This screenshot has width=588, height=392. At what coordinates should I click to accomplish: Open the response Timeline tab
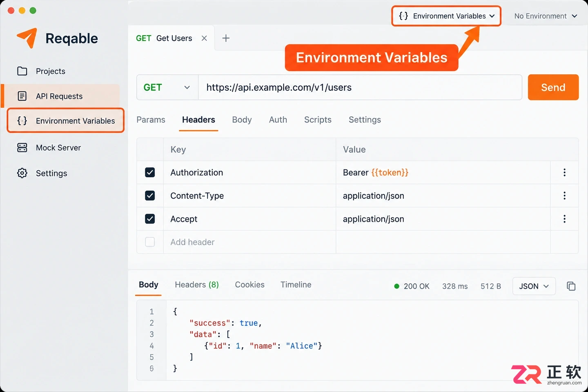click(x=296, y=285)
